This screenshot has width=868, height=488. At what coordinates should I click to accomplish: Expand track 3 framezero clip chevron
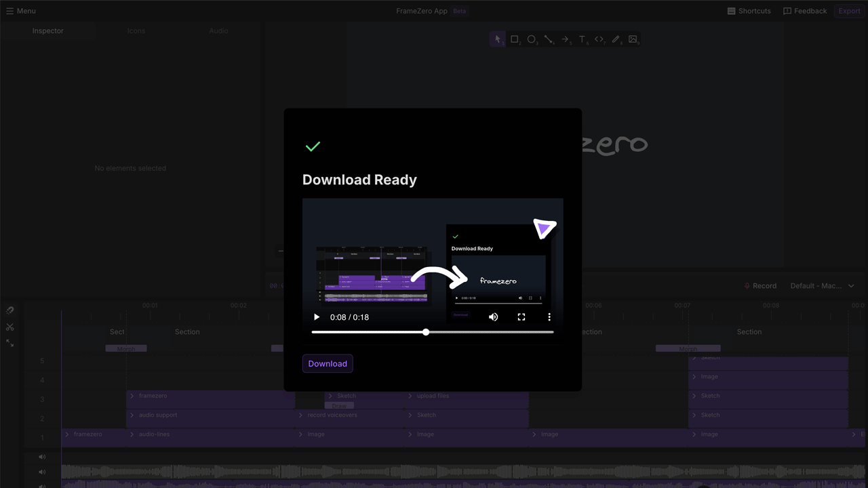(132, 396)
